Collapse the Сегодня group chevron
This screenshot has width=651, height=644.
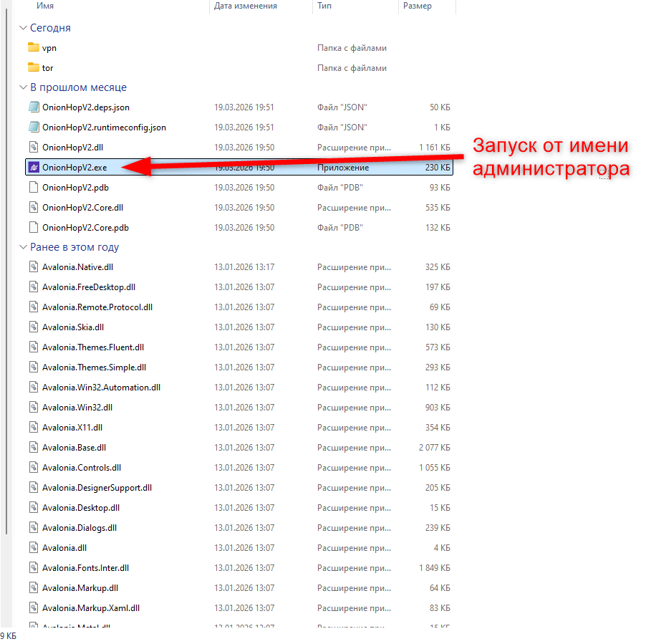[23, 28]
